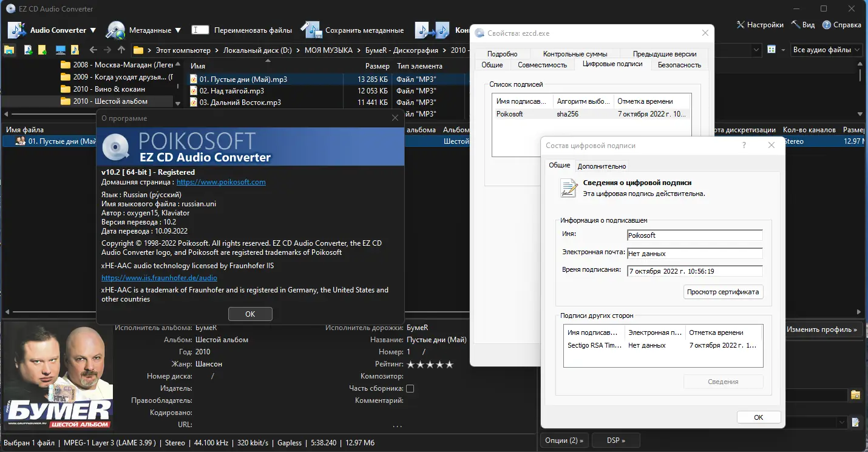Click the Просмотр сертификата button
The height and width of the screenshot is (452, 868).
[723, 292]
